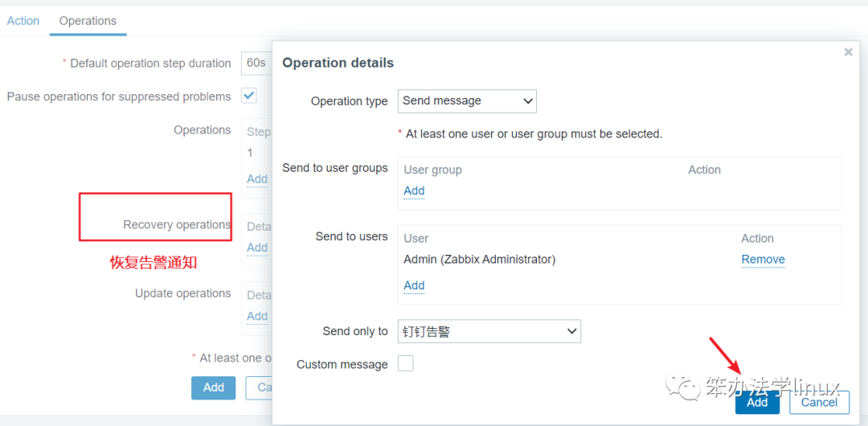This screenshot has width=868, height=426.
Task: Add a user under Send to users
Action: click(414, 285)
